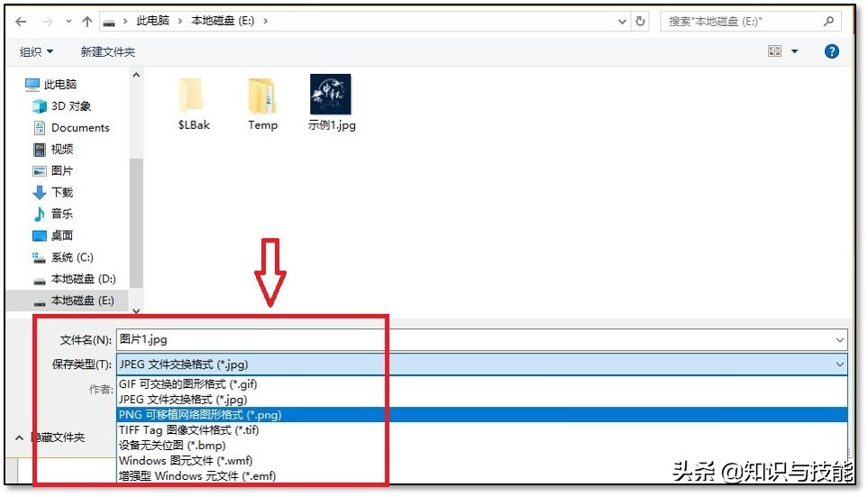Choose Windows 图元文件 (*.wmf)
This screenshot has height=497, width=868.
click(x=481, y=460)
